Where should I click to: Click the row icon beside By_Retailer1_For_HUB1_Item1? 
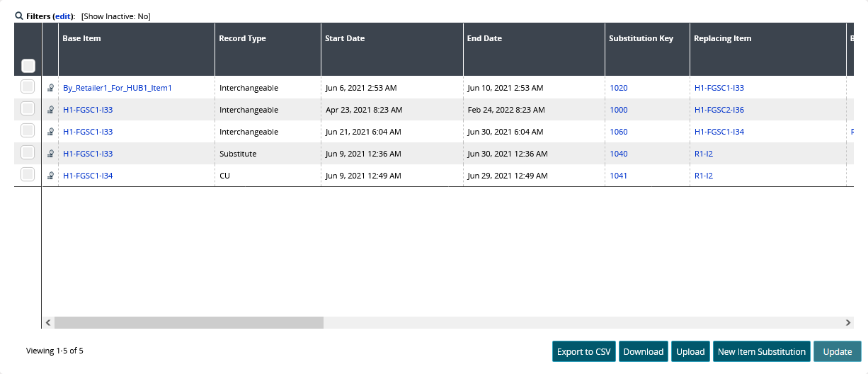tap(51, 89)
